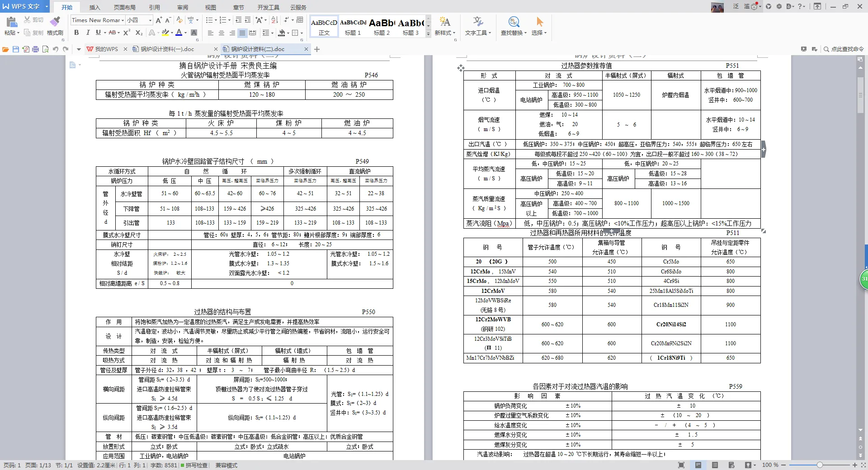Toggle spell check (拼写检查) in status bar

coord(194,465)
